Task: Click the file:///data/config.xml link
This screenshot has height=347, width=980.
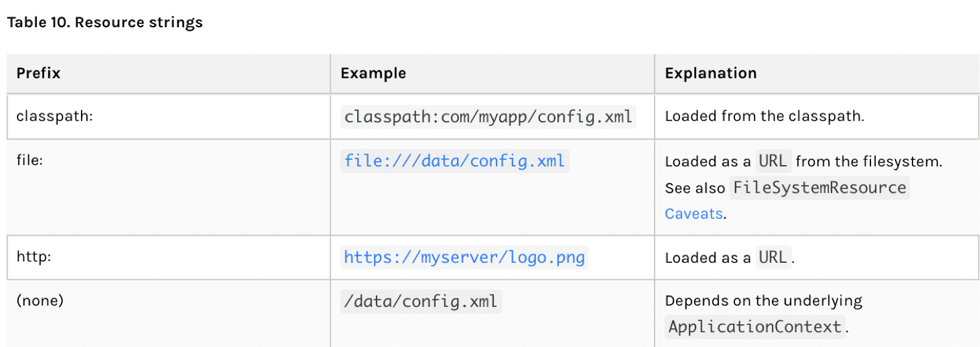Action: coord(454,160)
